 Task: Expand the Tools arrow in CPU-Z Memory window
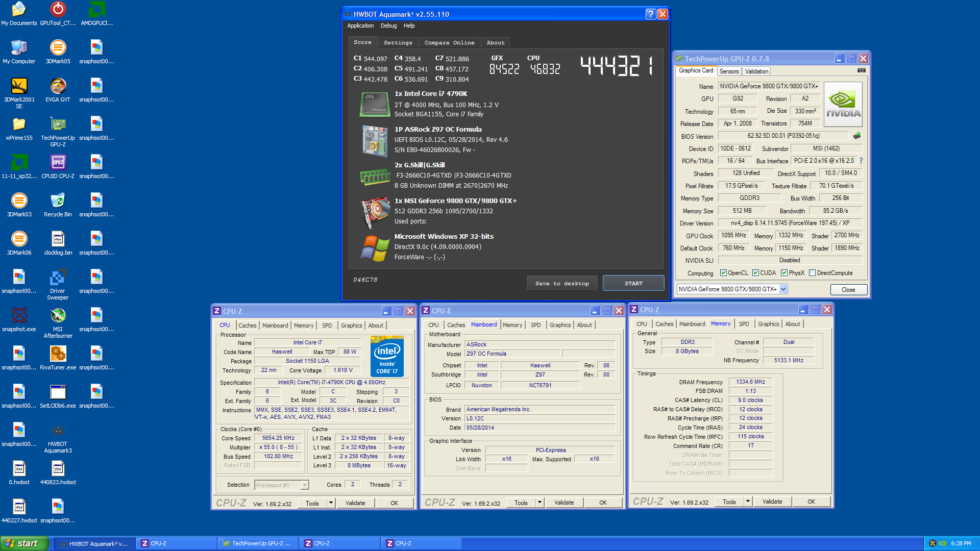point(748,502)
